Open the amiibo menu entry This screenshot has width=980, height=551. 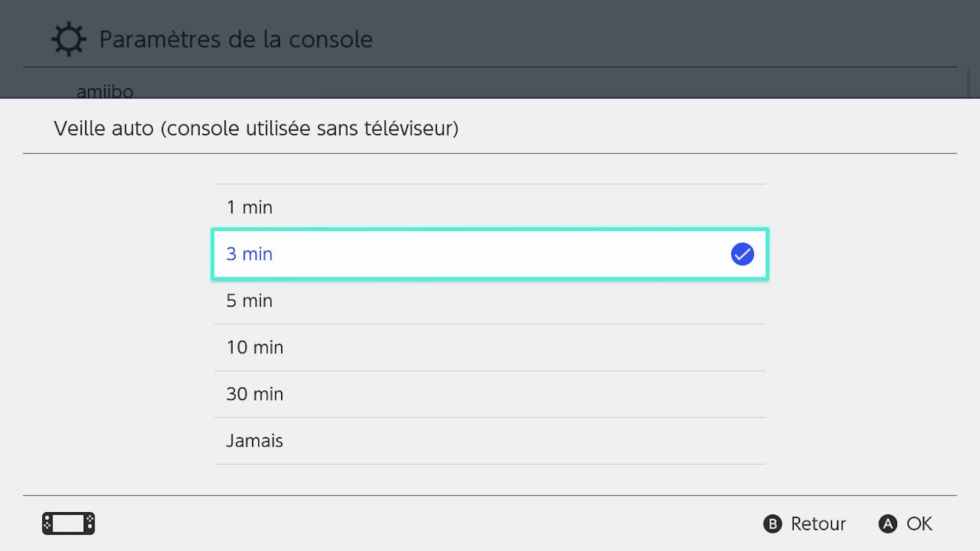105,91
